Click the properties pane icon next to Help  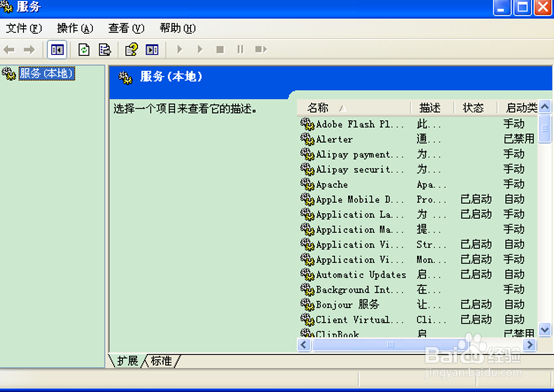[x=152, y=49]
